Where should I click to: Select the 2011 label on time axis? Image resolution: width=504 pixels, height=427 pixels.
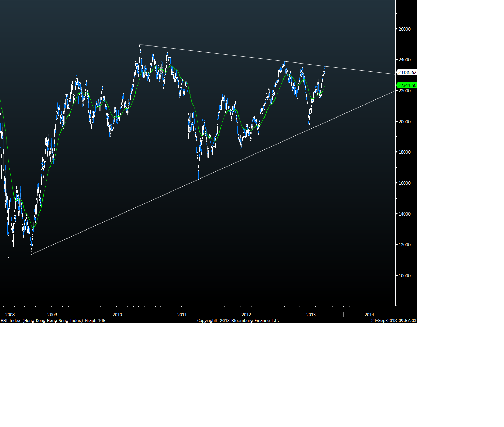tap(182, 315)
